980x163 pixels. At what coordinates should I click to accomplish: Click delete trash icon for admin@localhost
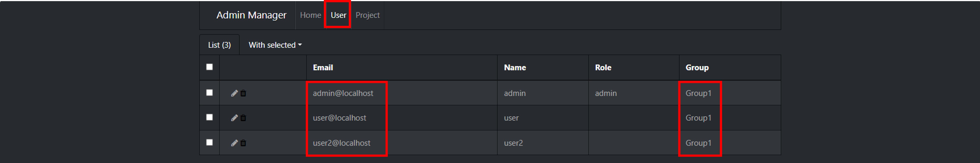243,93
